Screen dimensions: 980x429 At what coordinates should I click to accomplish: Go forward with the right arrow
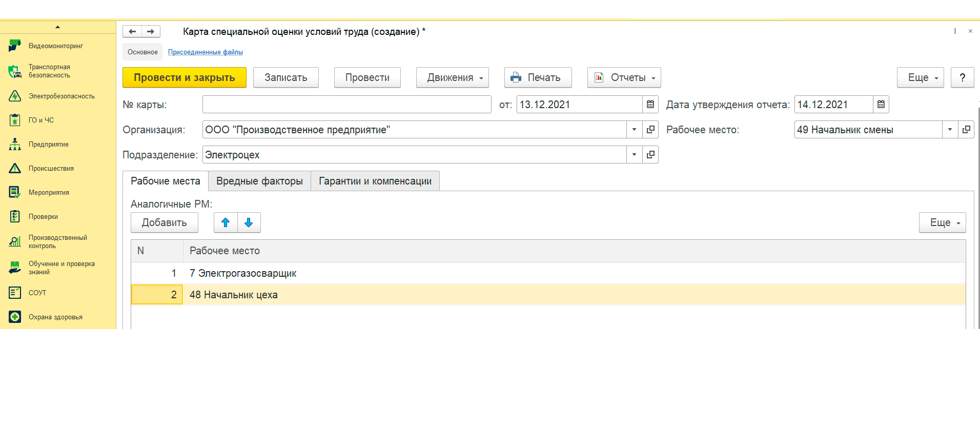pos(151,31)
